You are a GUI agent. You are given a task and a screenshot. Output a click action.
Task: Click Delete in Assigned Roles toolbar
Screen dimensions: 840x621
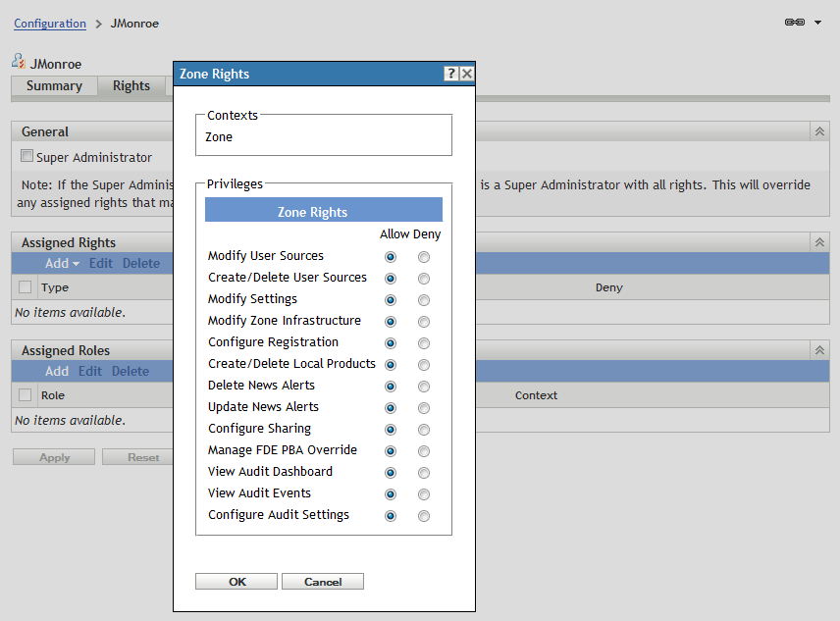coord(131,371)
